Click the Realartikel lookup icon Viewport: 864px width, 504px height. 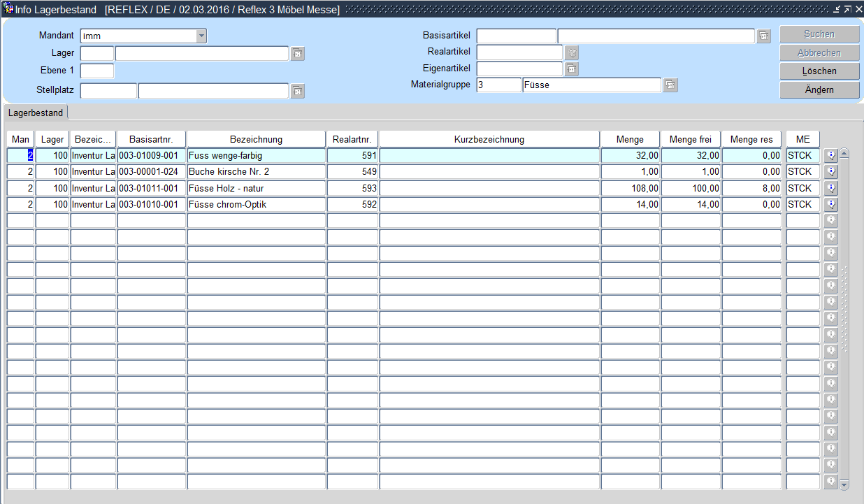click(x=572, y=53)
